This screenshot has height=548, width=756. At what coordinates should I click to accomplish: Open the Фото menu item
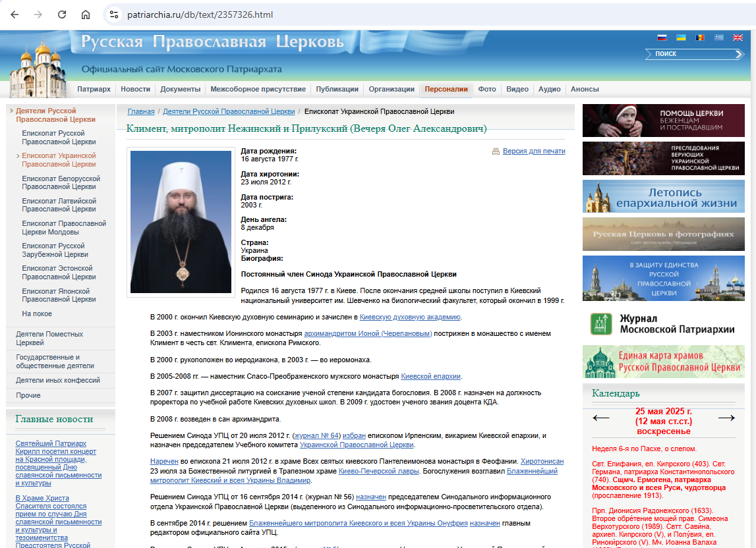coord(487,89)
